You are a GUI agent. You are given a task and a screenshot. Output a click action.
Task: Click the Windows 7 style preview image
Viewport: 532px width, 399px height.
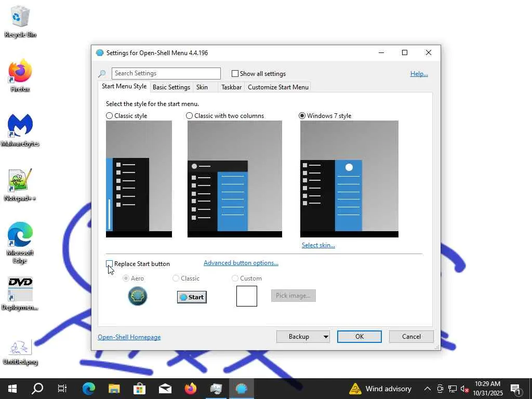tap(349, 179)
